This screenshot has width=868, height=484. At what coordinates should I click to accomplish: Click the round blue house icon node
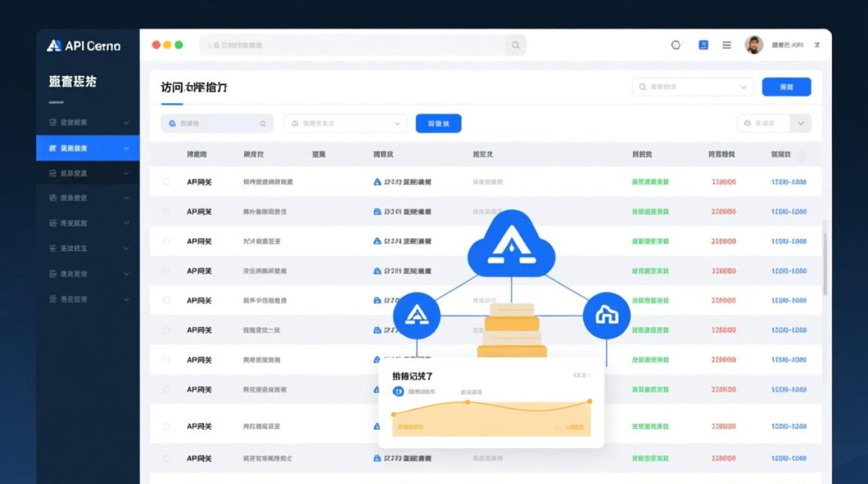point(606,316)
